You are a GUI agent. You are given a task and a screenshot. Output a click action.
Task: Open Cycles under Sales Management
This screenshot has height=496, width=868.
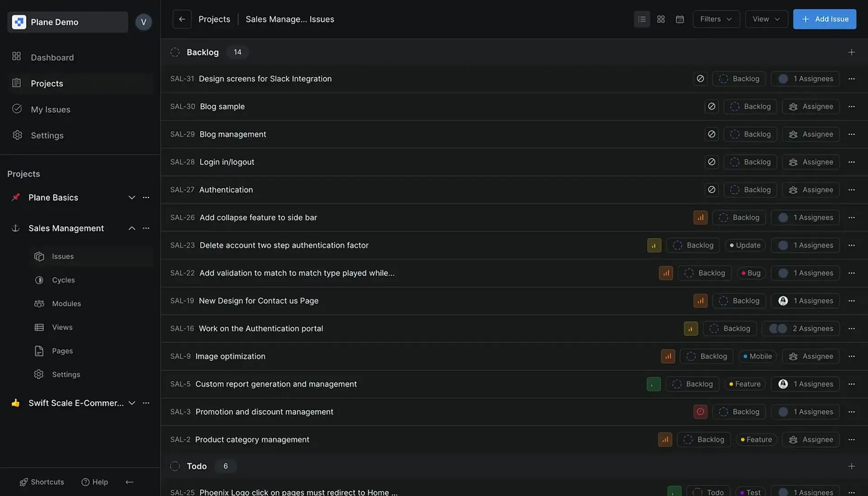[63, 280]
